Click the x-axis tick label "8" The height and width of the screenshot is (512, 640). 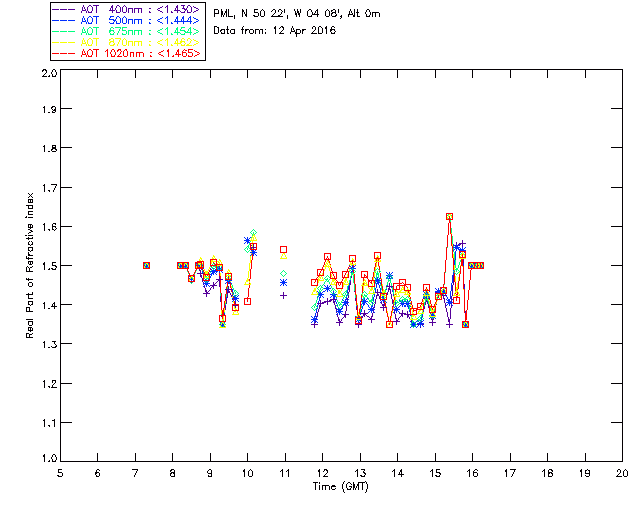[x=173, y=473]
